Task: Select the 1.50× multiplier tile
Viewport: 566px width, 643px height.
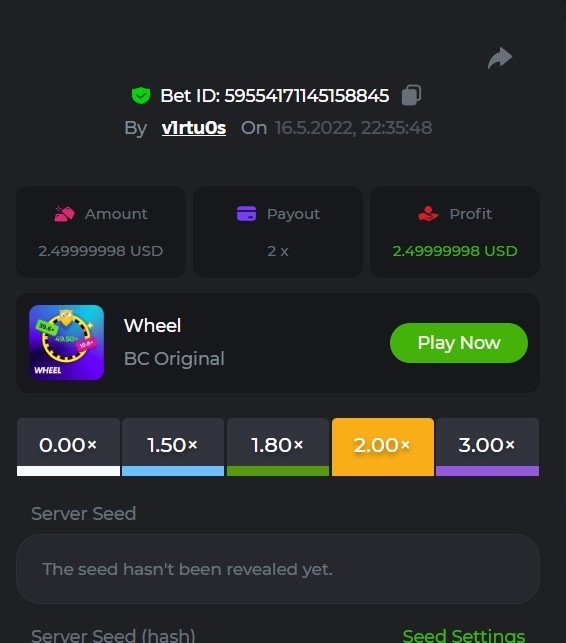Action: [x=173, y=447]
